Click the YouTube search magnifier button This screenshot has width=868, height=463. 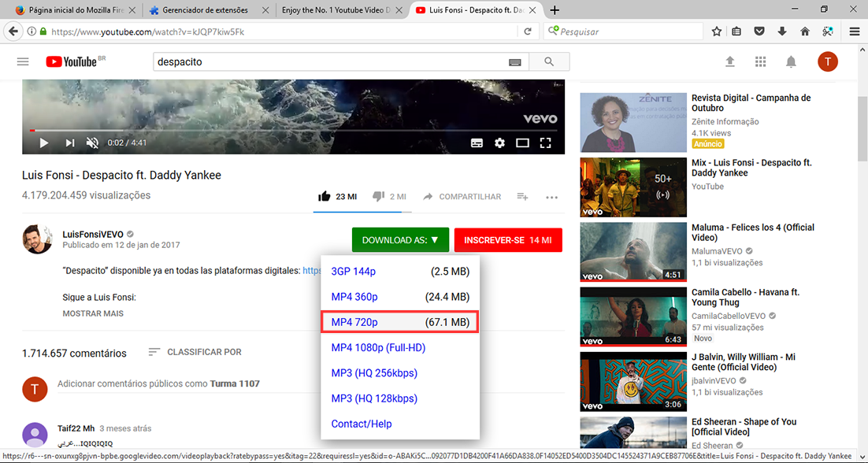tap(549, 62)
